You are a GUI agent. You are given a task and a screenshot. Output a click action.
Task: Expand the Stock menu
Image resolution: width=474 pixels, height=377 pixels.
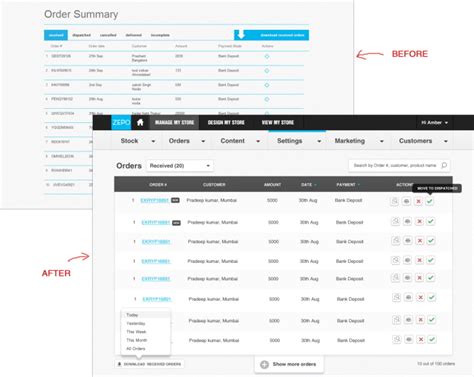(x=137, y=141)
